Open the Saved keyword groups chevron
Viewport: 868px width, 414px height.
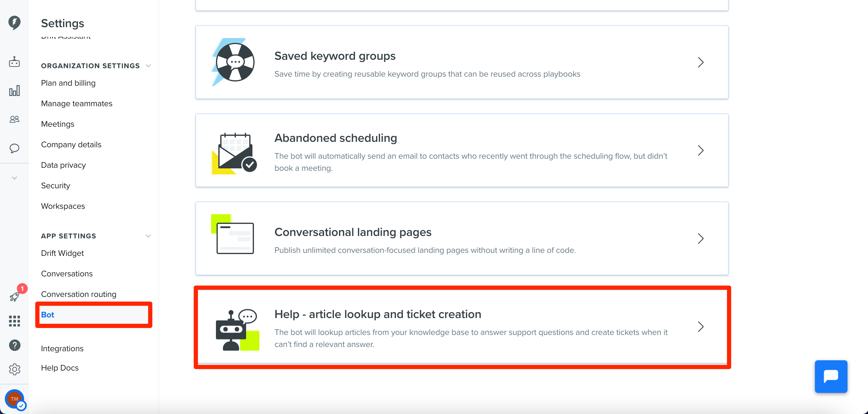point(701,62)
